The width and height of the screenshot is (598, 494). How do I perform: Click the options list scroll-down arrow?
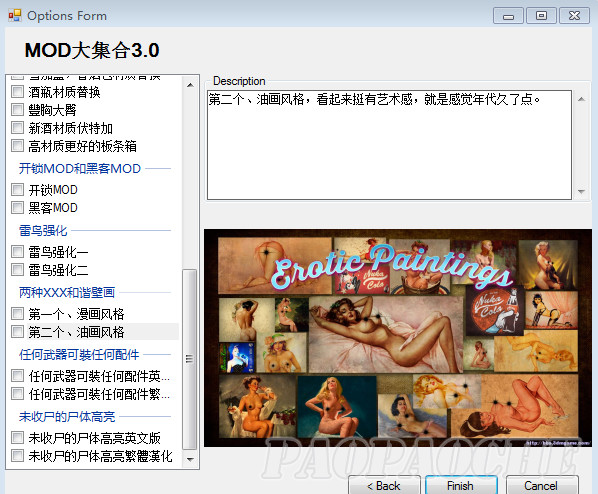190,459
